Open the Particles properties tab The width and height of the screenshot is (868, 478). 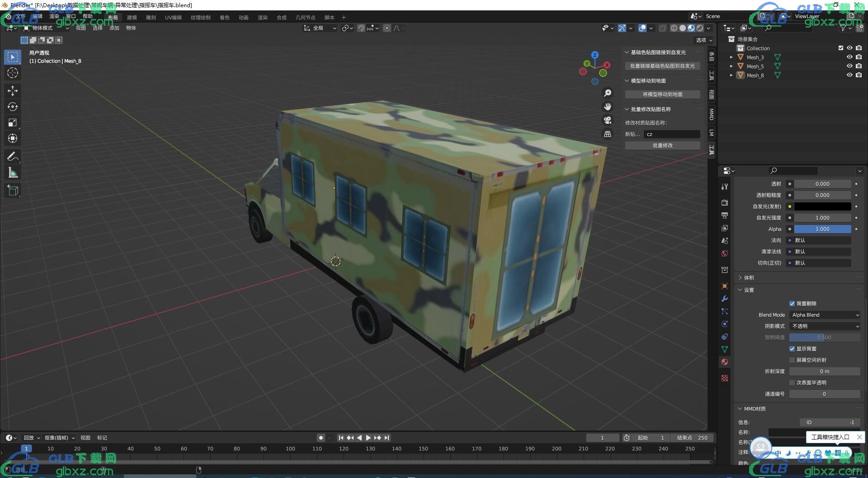click(x=725, y=311)
